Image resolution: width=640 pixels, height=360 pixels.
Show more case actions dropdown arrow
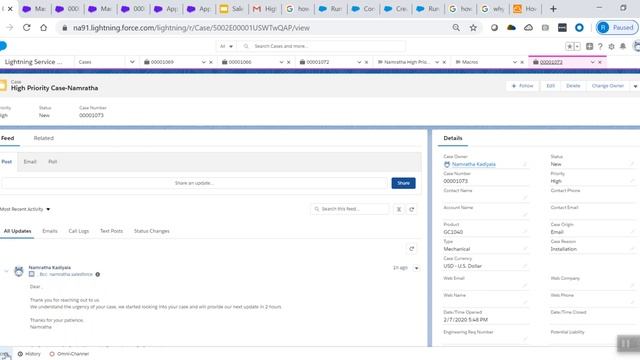(x=635, y=86)
